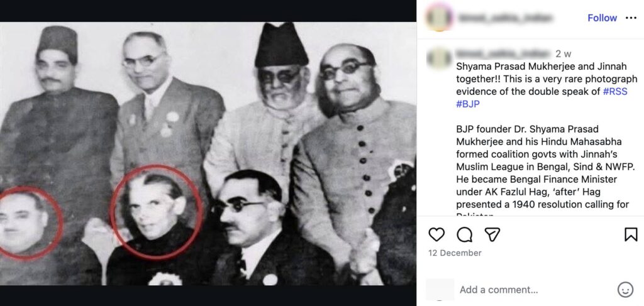The width and height of the screenshot is (644, 306).
Task: Click the avatar left of Add a comment
Action: click(440, 290)
